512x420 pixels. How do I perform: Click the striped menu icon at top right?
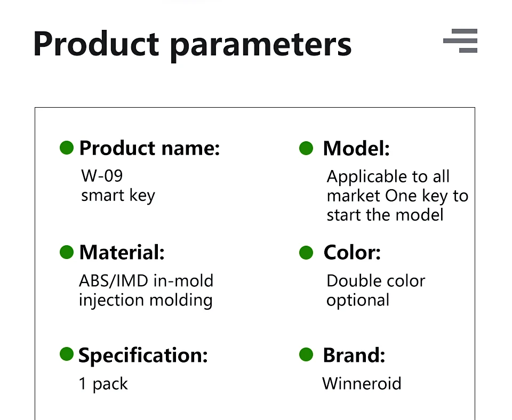point(460,41)
